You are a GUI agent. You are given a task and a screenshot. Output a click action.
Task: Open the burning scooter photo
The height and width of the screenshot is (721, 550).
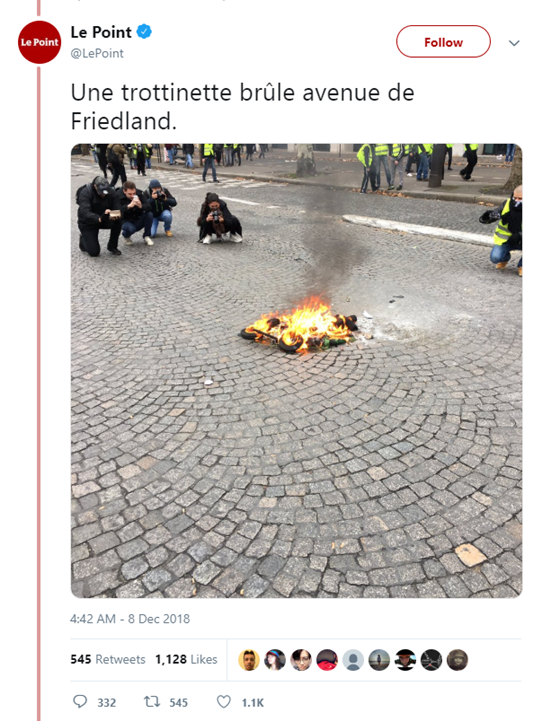pos(296,371)
